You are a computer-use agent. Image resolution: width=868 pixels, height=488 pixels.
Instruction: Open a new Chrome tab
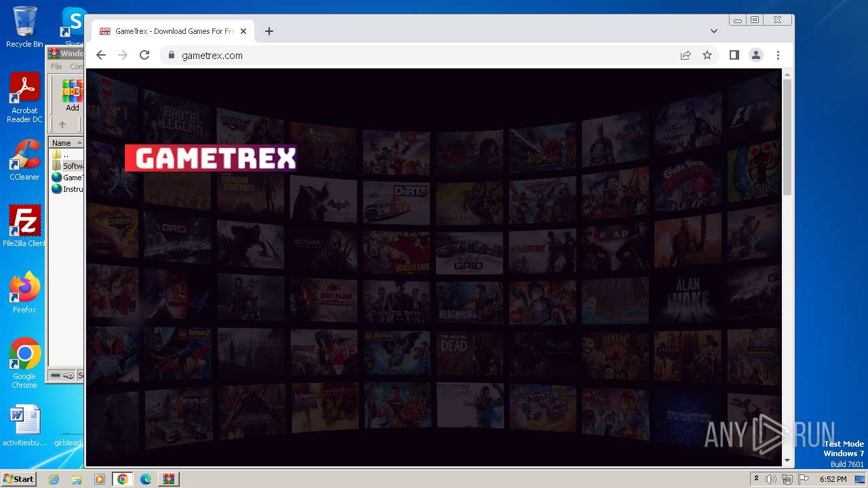click(x=269, y=31)
